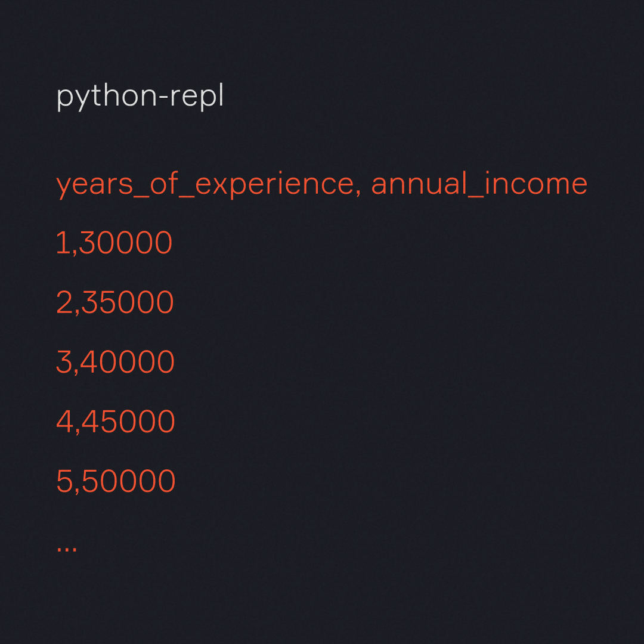
Task: Select the years_of_experience column header
Action: pos(205,185)
